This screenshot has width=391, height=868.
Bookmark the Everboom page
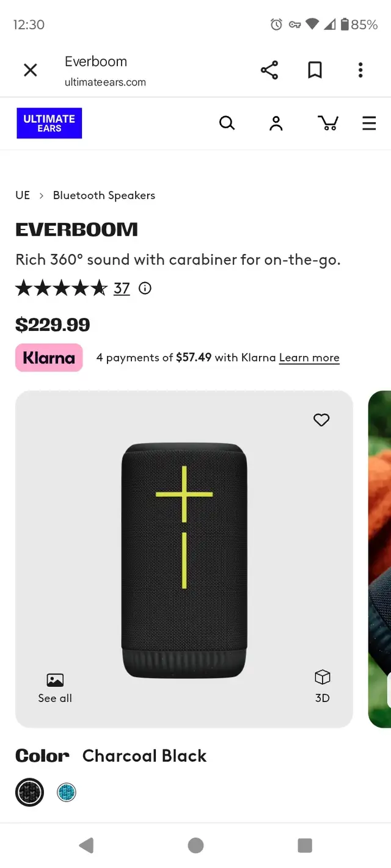click(x=315, y=70)
